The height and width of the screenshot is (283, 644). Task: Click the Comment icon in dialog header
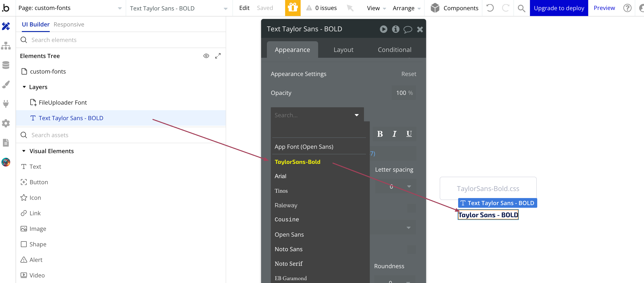[407, 29]
